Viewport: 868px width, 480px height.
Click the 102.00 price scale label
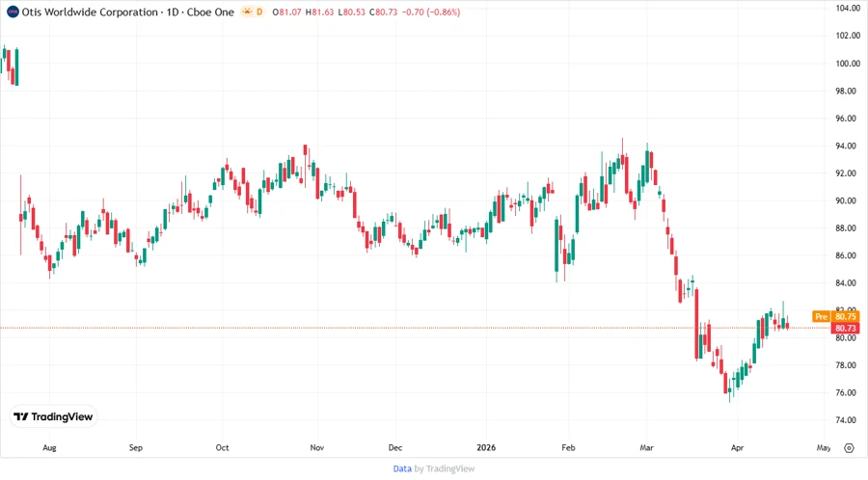pos(848,36)
